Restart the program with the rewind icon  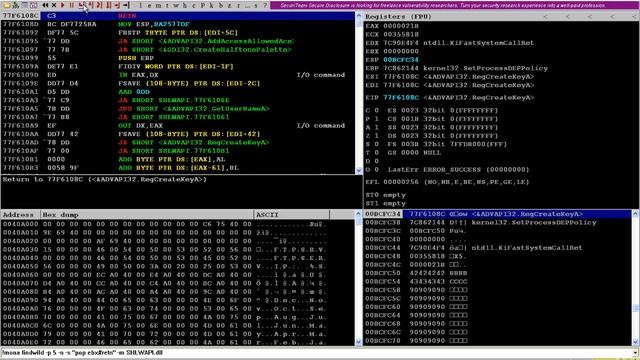tap(45, 5)
